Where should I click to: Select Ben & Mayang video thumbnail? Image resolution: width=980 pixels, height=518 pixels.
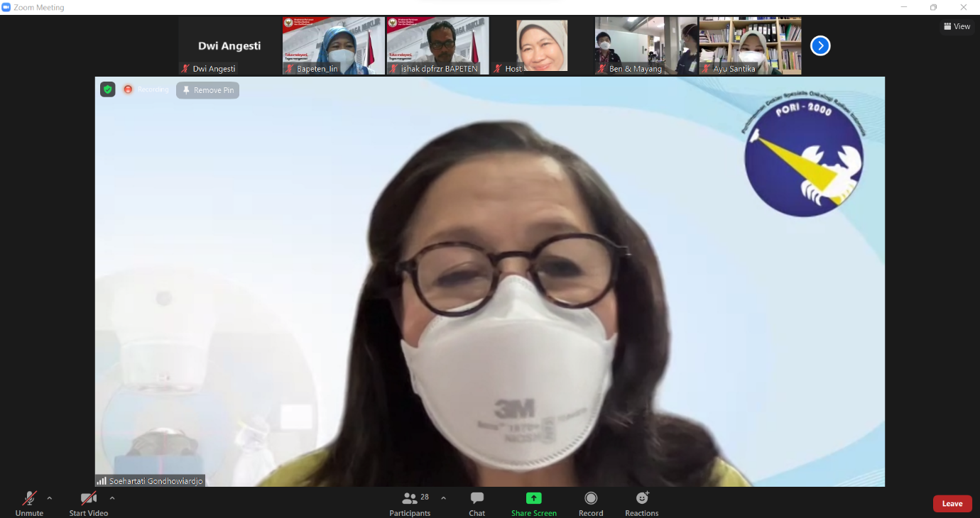[646, 46]
